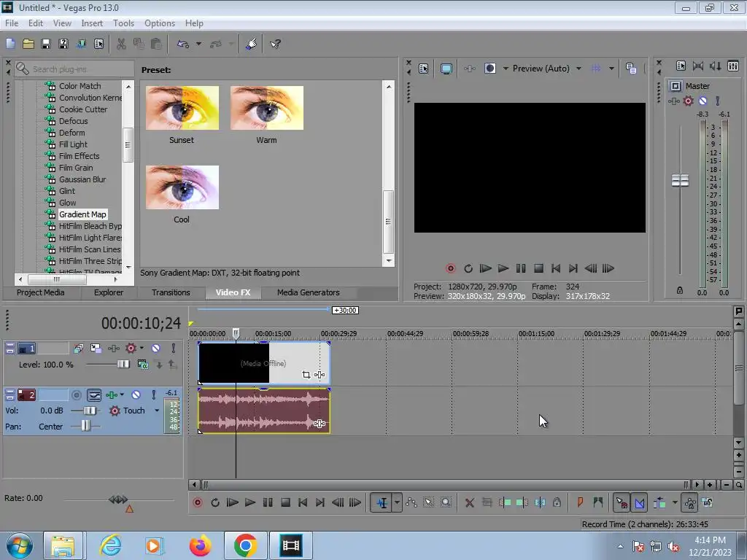Open Event FX on the video event
This screenshot has height=560, width=747.
click(320, 375)
